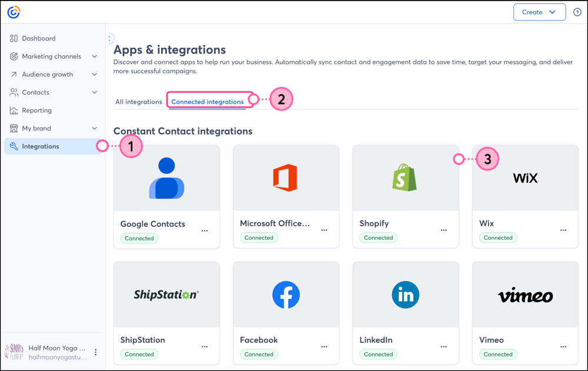
Task: Click the LinkedIn card title
Action: pos(376,340)
